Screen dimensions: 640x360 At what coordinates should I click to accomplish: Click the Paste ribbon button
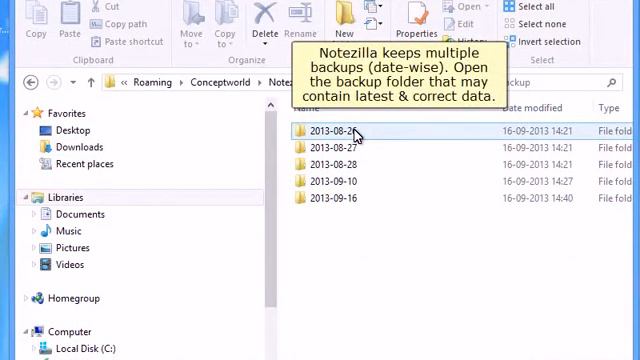[x=70, y=20]
